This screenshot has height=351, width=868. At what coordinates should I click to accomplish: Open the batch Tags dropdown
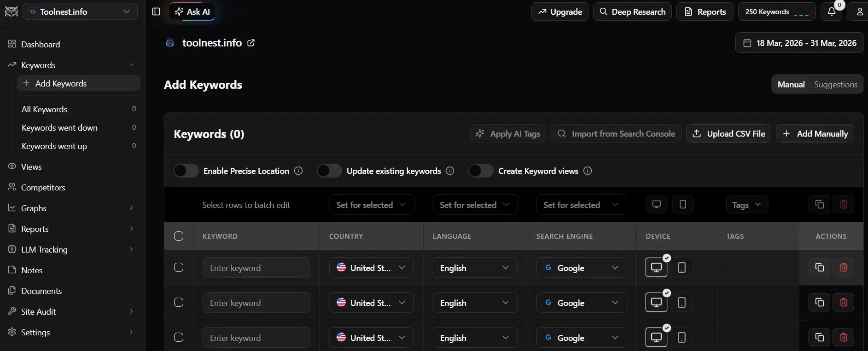747,205
